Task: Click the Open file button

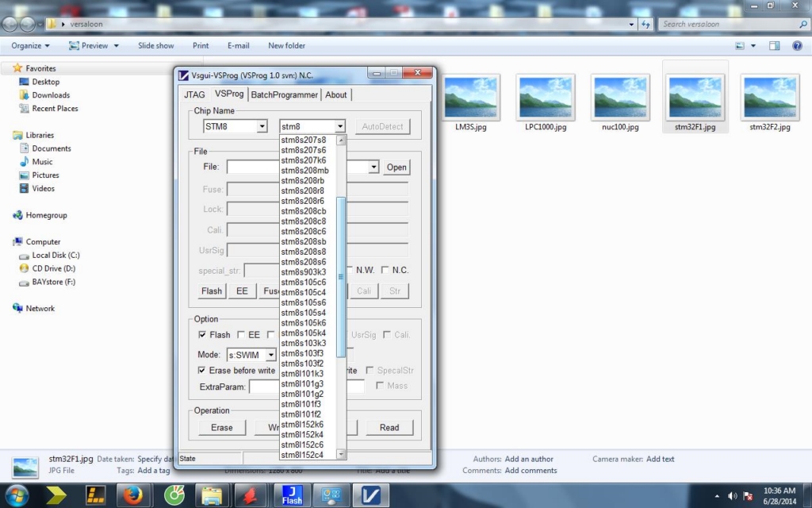Action: [x=396, y=167]
